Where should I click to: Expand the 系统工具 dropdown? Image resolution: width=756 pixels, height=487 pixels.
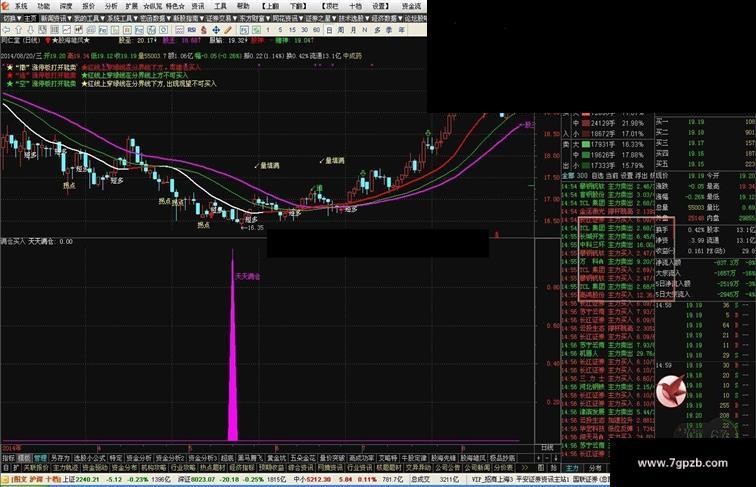(122, 18)
